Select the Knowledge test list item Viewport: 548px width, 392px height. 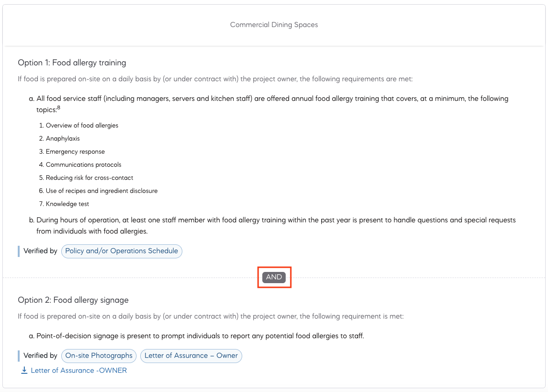click(67, 204)
